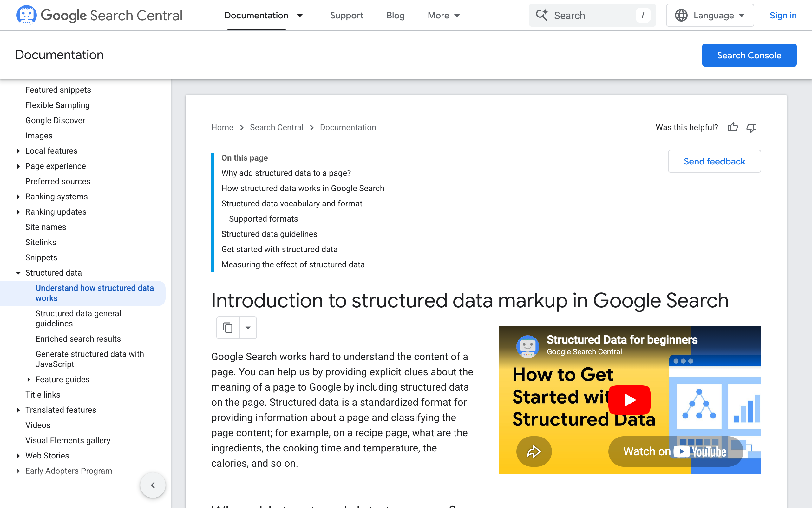Screen dimensions: 812x508
Task: Jump to Supported formats section
Action: tap(263, 219)
